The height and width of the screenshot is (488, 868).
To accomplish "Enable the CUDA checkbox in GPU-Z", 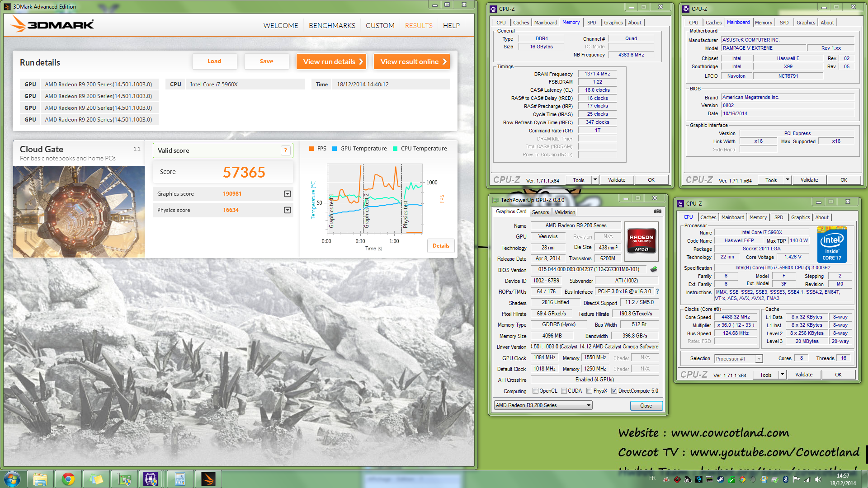I will (x=564, y=391).
